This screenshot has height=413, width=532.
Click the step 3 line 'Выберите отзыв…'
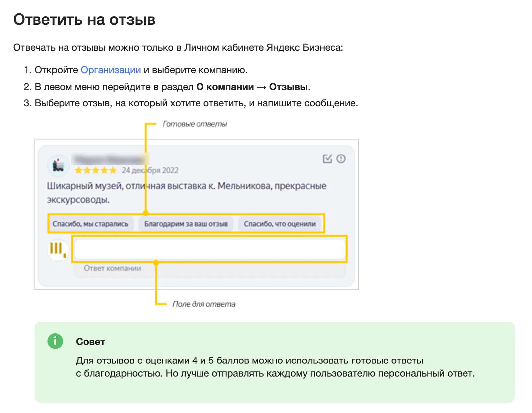[196, 103]
